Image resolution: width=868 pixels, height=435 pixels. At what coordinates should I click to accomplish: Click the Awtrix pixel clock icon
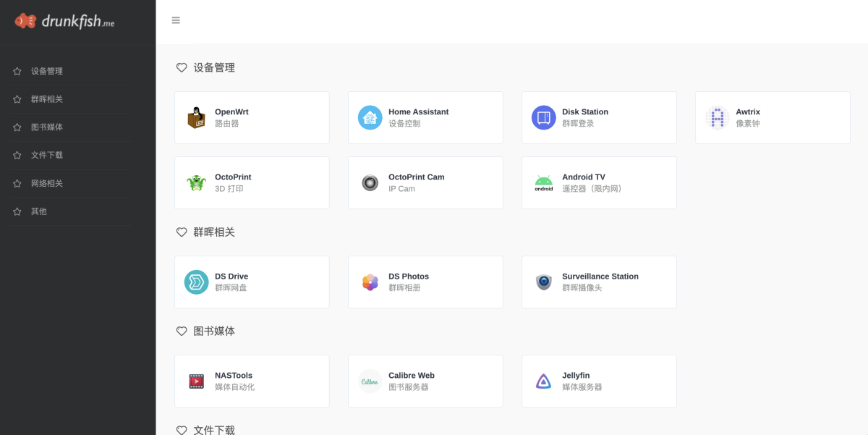[718, 118]
